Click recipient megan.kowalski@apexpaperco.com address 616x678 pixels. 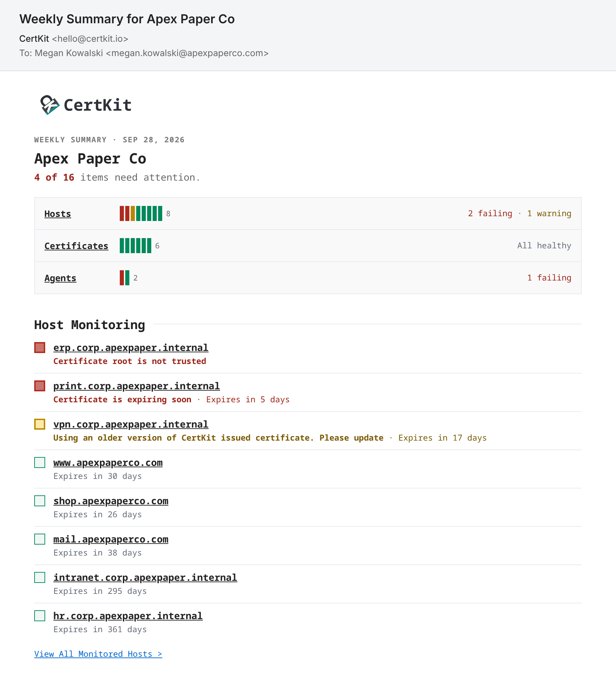pos(187,53)
